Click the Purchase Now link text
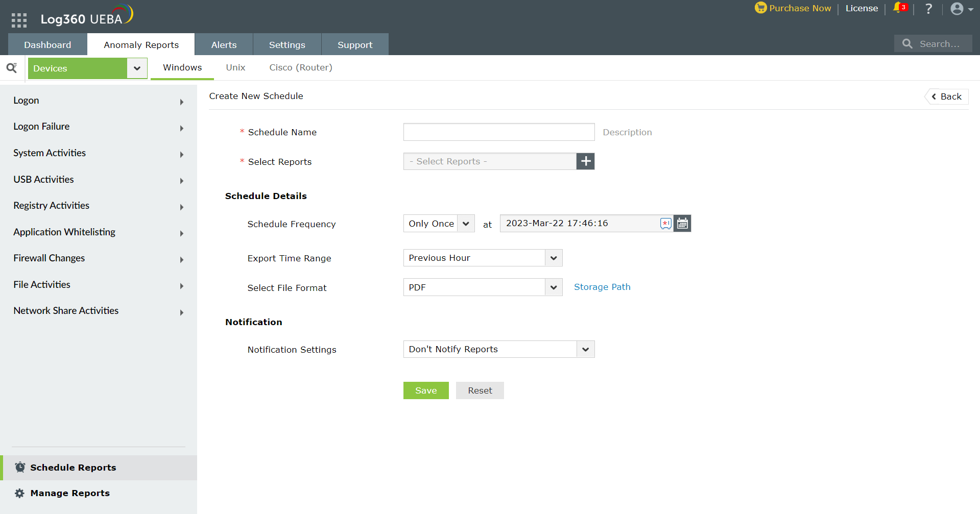 point(800,8)
